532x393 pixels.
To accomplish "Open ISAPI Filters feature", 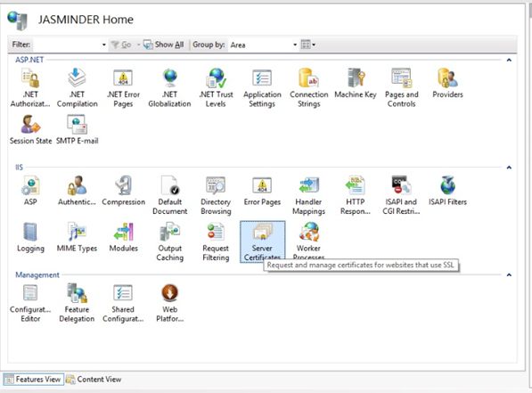I will tap(447, 191).
